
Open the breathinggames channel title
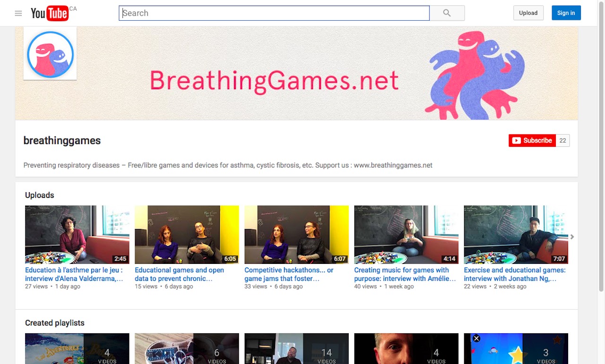[x=62, y=141]
